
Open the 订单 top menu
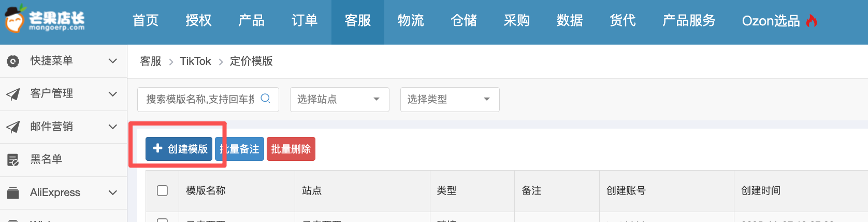(305, 21)
